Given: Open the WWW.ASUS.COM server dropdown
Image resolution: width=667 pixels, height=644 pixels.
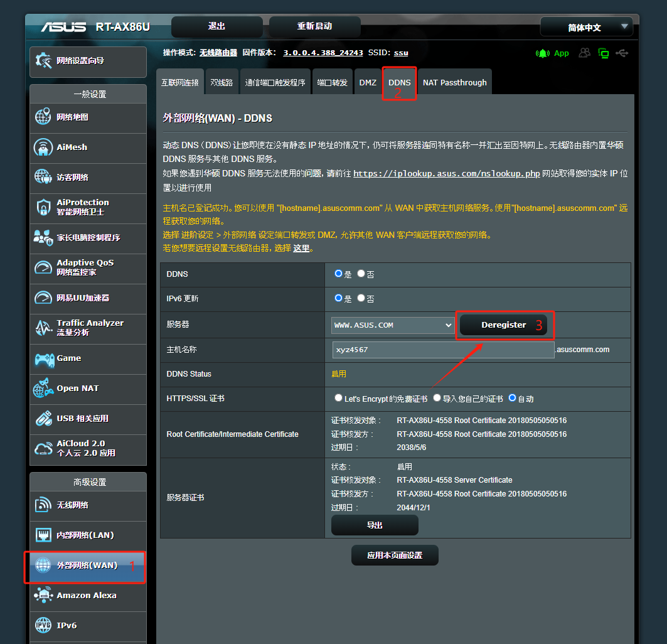Looking at the screenshot, I should (x=393, y=325).
